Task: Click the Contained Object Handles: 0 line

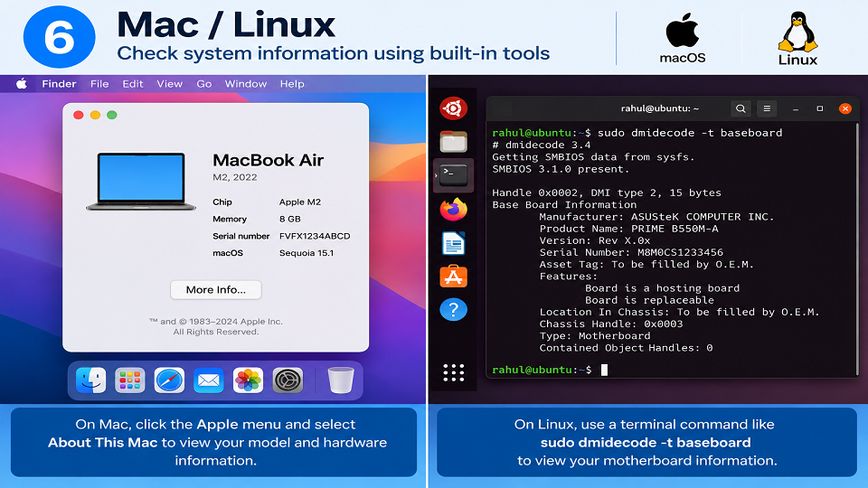Action: pyautogui.click(x=626, y=348)
